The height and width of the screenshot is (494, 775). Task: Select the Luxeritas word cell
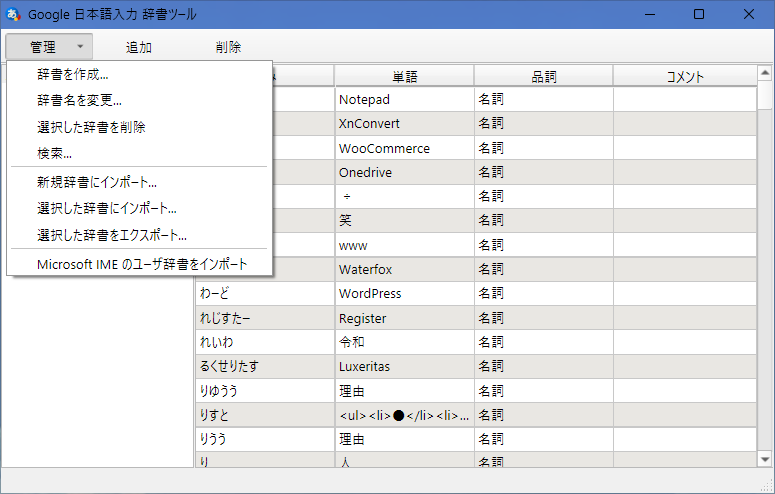[x=404, y=366]
